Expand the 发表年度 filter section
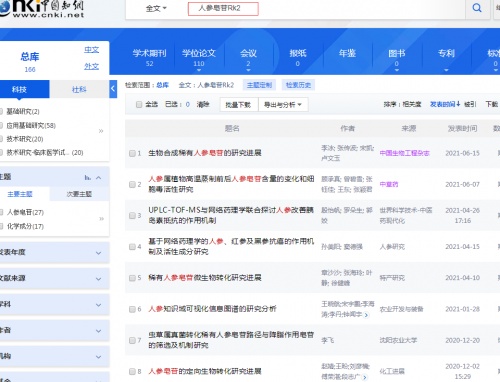This screenshot has width=500, height=382. point(99,253)
